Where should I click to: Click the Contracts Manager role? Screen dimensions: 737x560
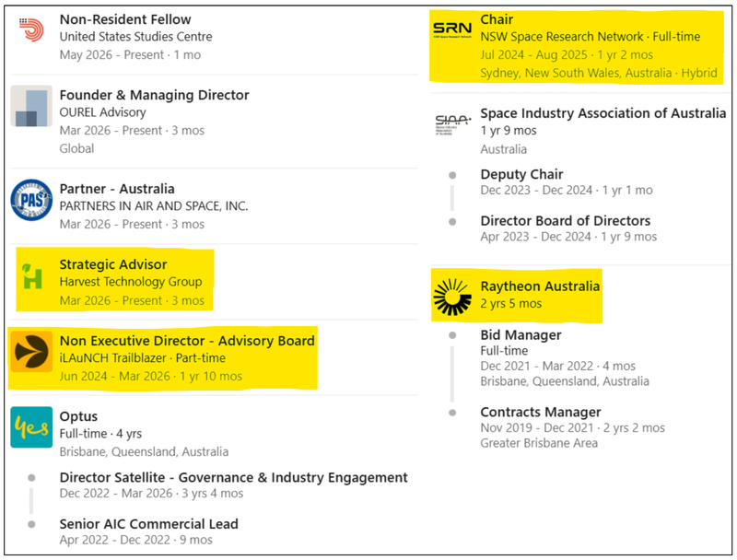tap(541, 412)
